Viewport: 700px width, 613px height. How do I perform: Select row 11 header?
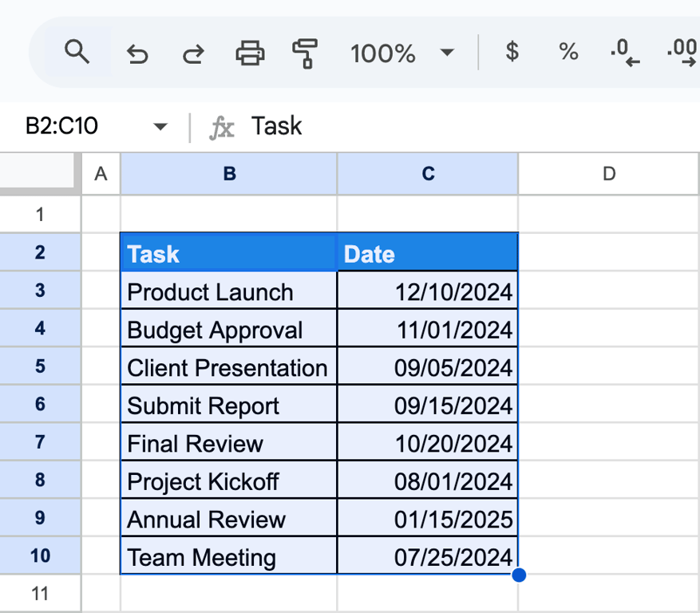tap(40, 593)
